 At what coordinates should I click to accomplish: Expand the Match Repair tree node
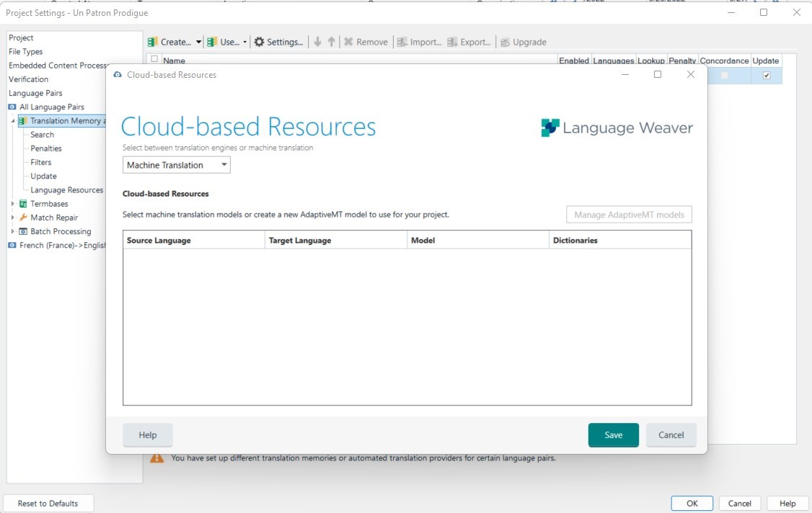coord(13,218)
